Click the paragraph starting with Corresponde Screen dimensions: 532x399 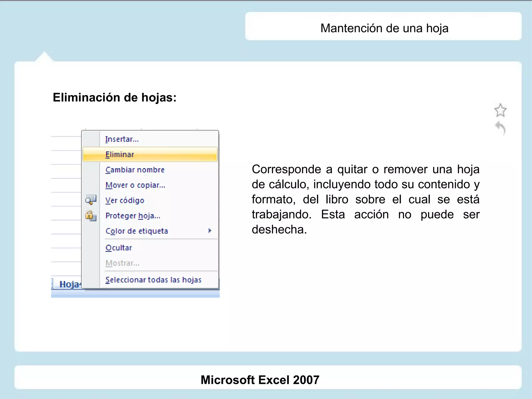[365, 199]
